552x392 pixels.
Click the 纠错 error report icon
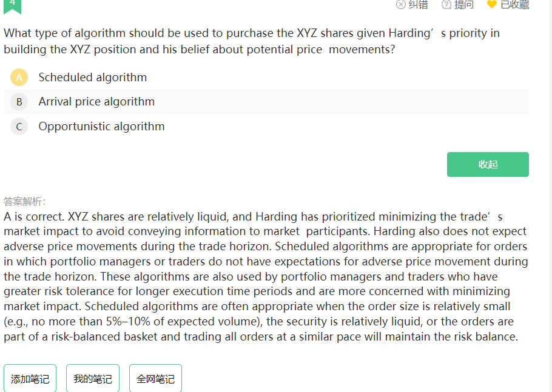click(x=400, y=5)
